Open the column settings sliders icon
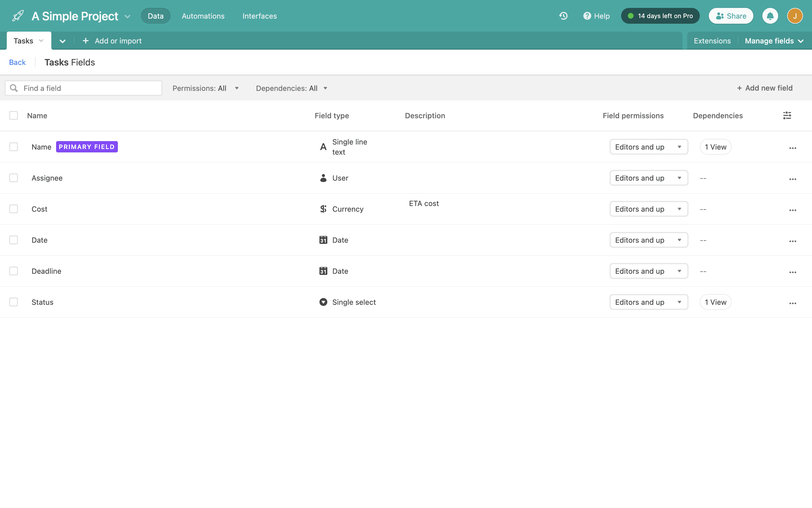The height and width of the screenshot is (508, 812). (x=787, y=116)
